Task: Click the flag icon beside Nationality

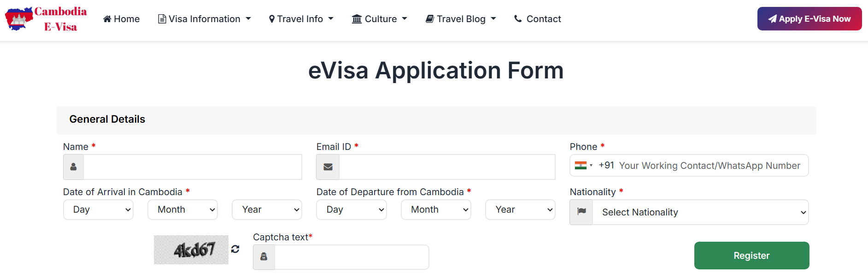Action: (581, 212)
